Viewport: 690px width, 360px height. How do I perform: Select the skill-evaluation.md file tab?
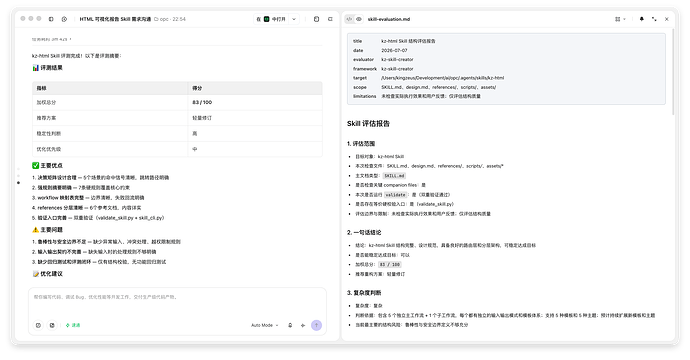pyautogui.click(x=389, y=19)
